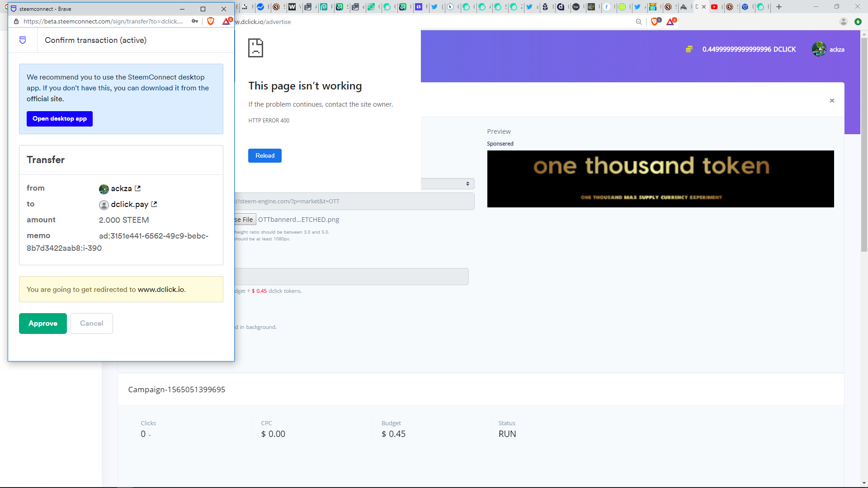Click the $ 0.45 Budget value
Viewport: 868px width, 488px height.
tap(393, 434)
